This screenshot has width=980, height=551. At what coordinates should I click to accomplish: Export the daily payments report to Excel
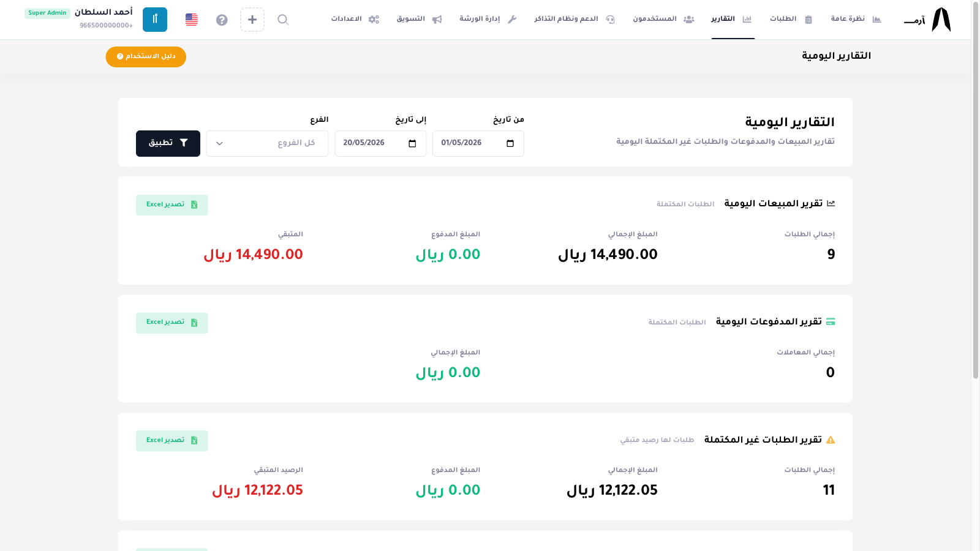pyautogui.click(x=172, y=323)
